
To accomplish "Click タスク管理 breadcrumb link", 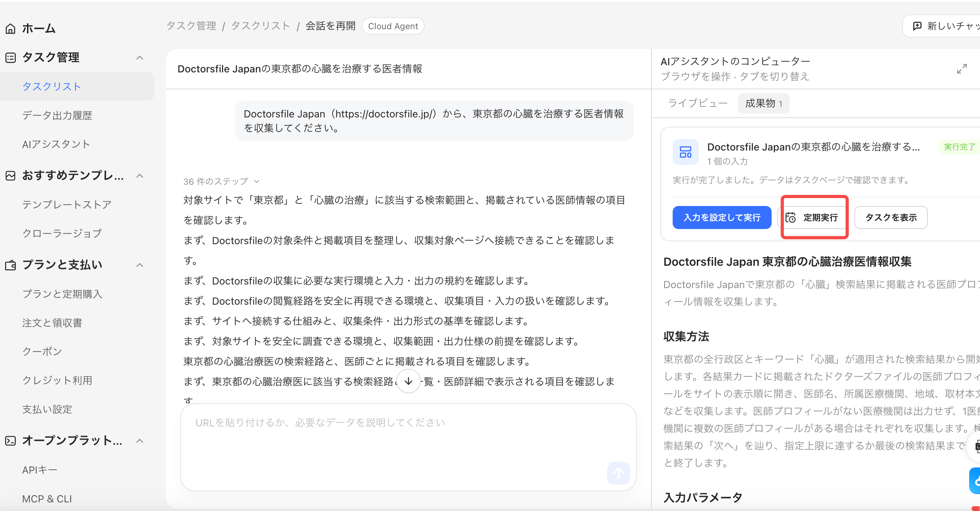I will pos(191,26).
